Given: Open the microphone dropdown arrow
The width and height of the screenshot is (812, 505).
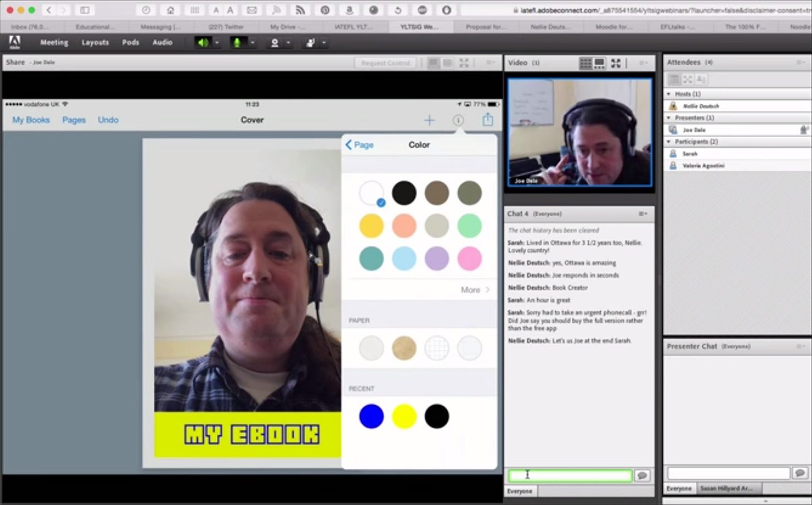Looking at the screenshot, I should (253, 42).
